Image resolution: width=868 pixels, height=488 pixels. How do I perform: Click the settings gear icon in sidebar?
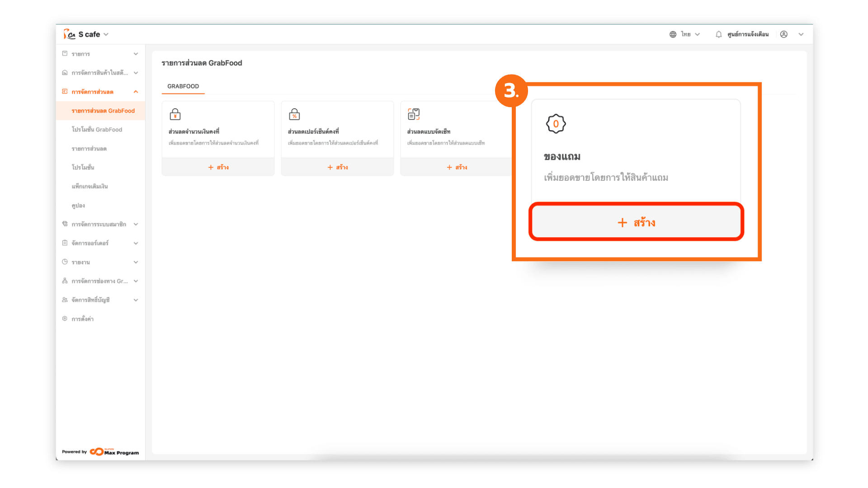(65, 319)
